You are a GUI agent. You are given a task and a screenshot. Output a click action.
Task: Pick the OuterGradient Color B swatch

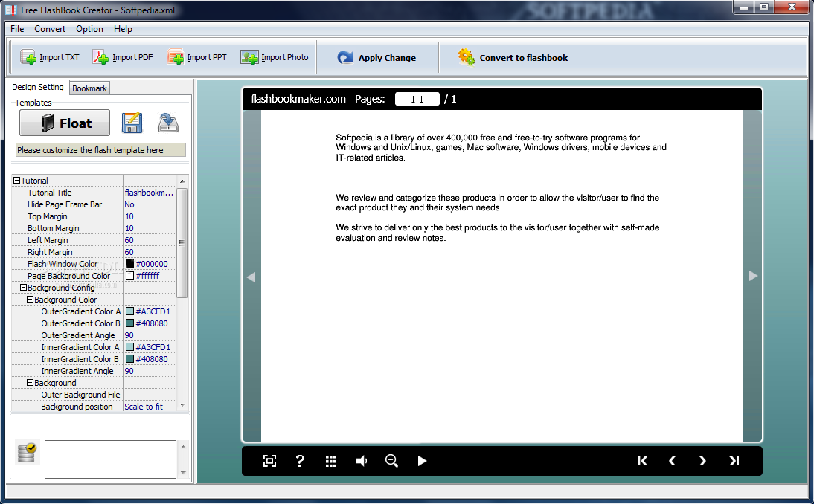pos(129,323)
